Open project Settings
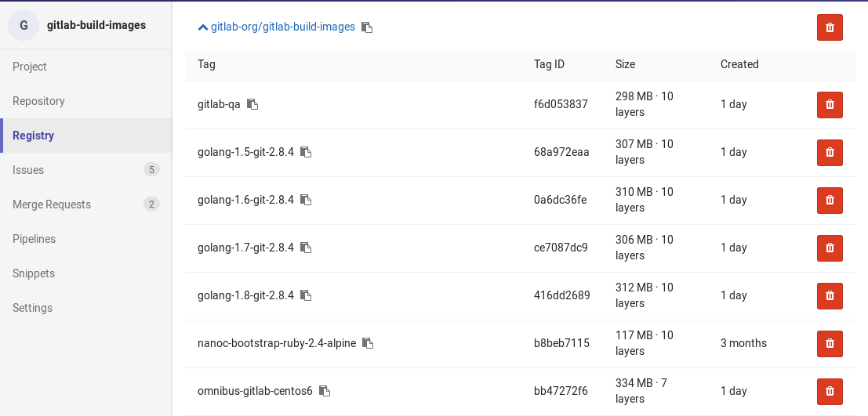This screenshot has width=868, height=416. [x=85, y=308]
